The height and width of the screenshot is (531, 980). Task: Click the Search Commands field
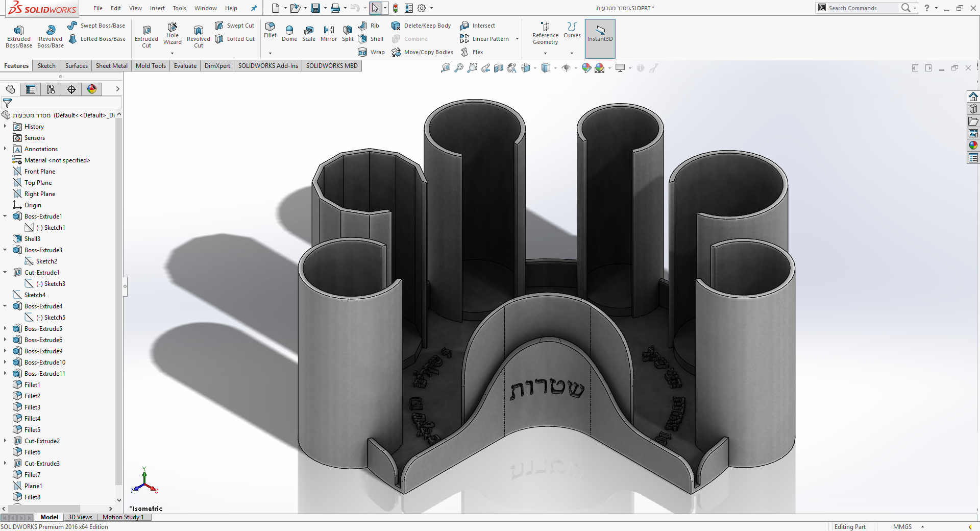863,8
